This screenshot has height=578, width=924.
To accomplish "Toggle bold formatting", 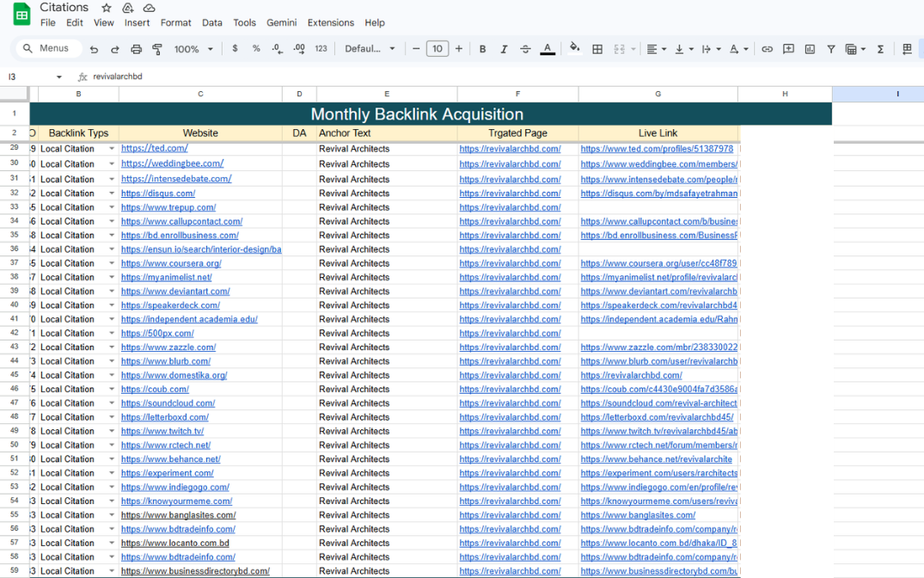I will (x=482, y=49).
